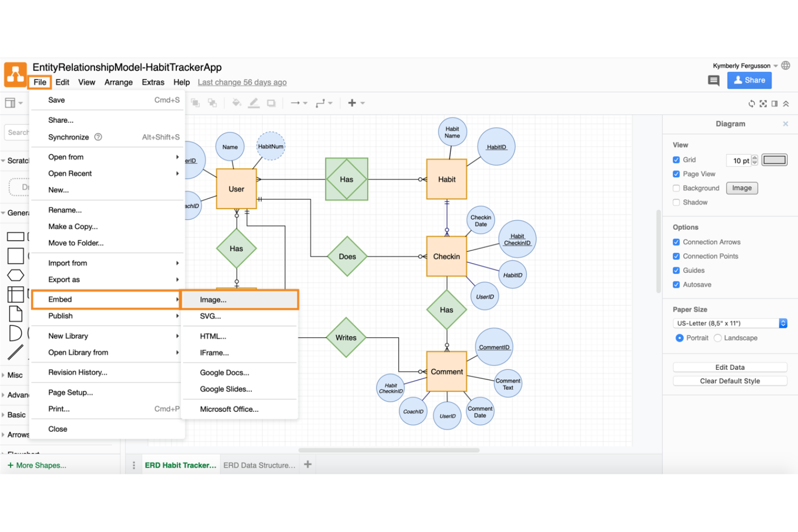798x532 pixels.
Task: Click the globe language icon
Action: pos(786,65)
